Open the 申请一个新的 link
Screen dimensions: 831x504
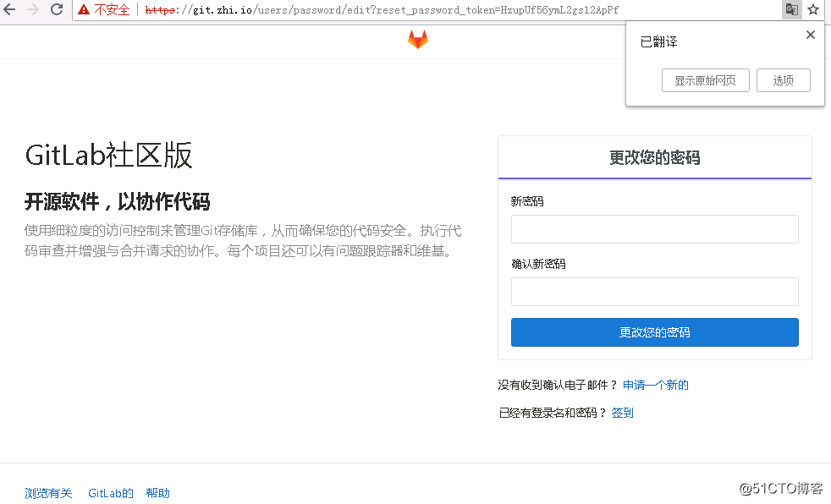656,385
